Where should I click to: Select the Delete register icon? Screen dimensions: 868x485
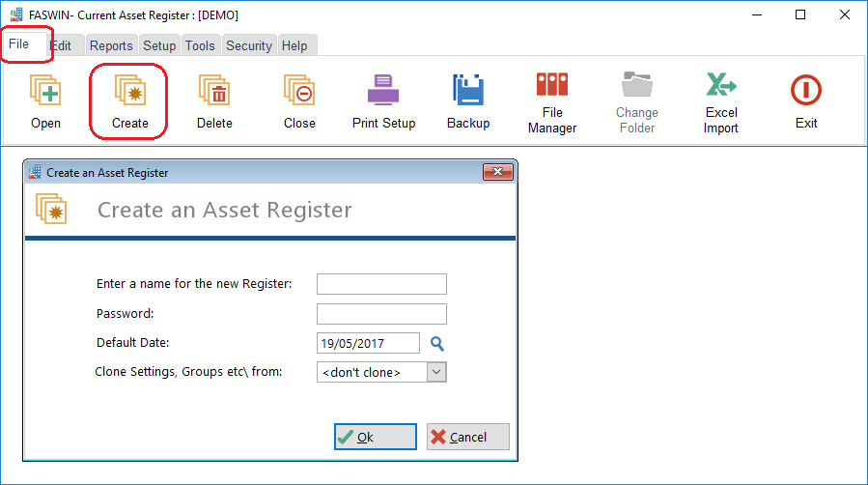(x=214, y=101)
